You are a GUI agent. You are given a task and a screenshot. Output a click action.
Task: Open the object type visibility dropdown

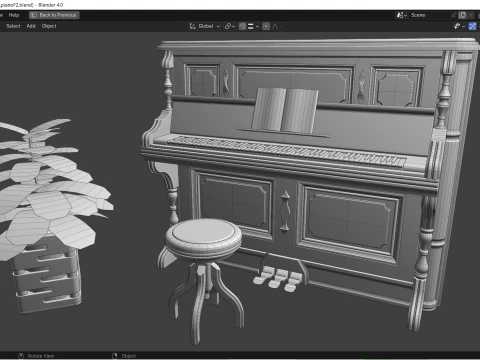click(x=459, y=26)
